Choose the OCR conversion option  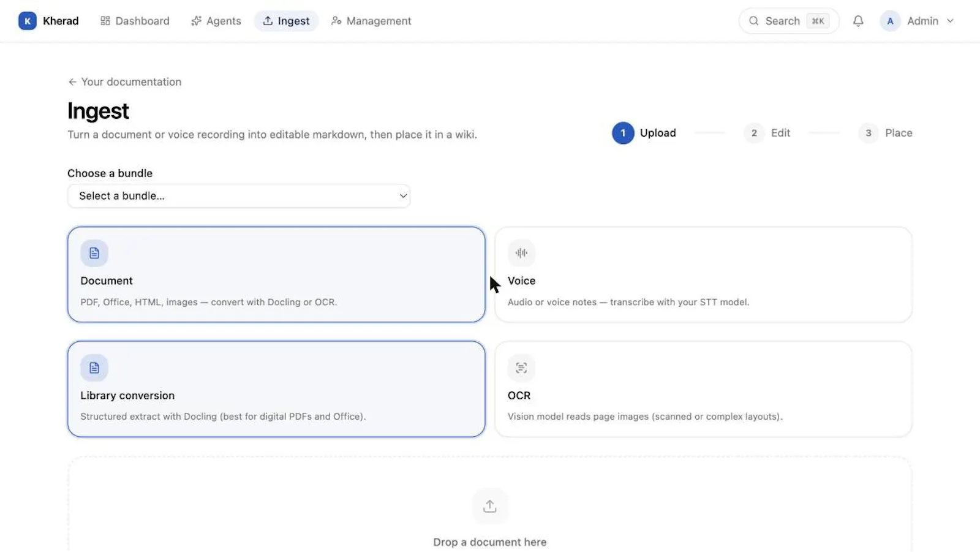coord(703,389)
